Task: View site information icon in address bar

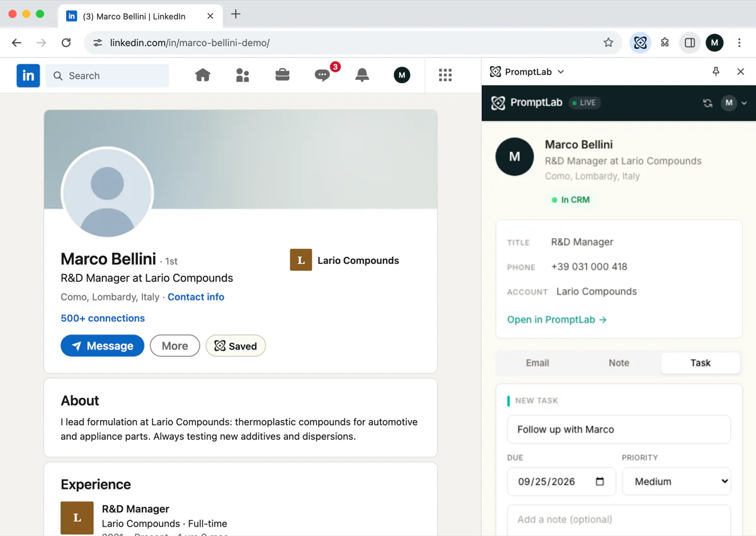Action: (x=98, y=43)
